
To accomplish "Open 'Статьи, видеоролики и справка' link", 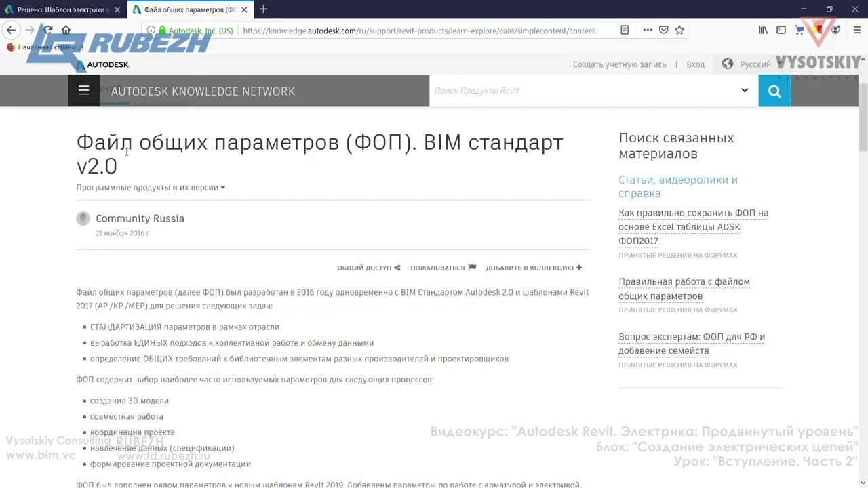I will click(x=678, y=186).
